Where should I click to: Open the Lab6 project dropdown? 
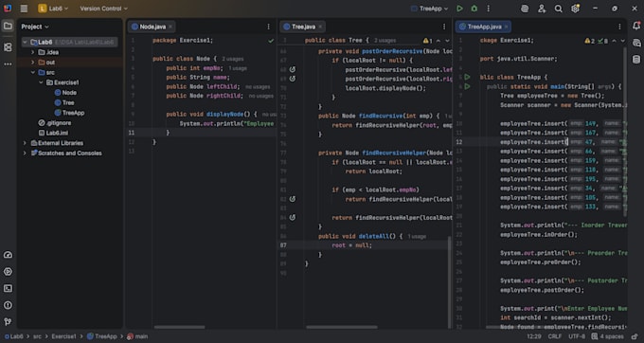53,9
